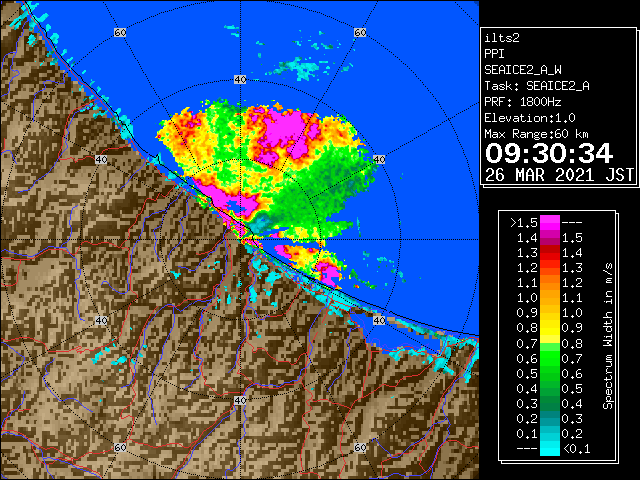The width and height of the screenshot is (640, 480).
Task: Select the yellow legend band beside 0.8
Action: tap(549, 328)
